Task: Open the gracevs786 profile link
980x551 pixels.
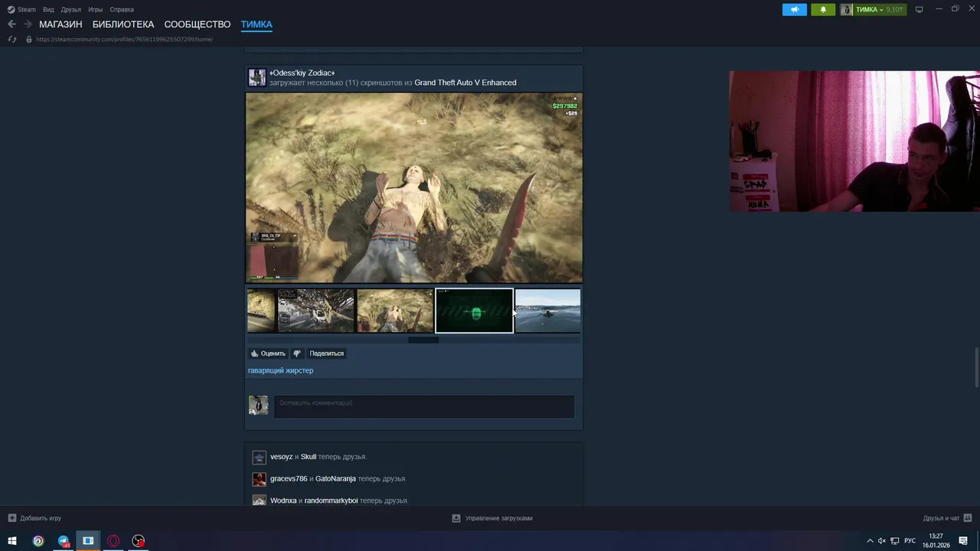Action: [289, 479]
